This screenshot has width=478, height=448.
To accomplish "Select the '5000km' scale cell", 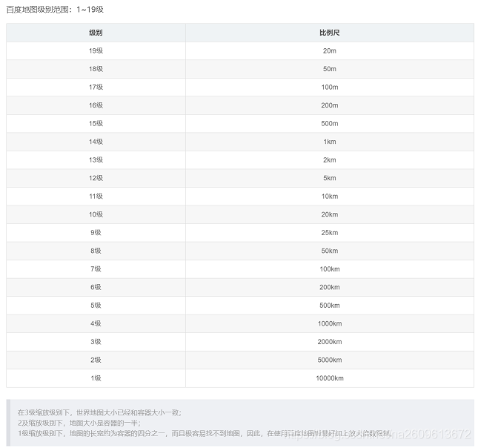I will click(330, 360).
